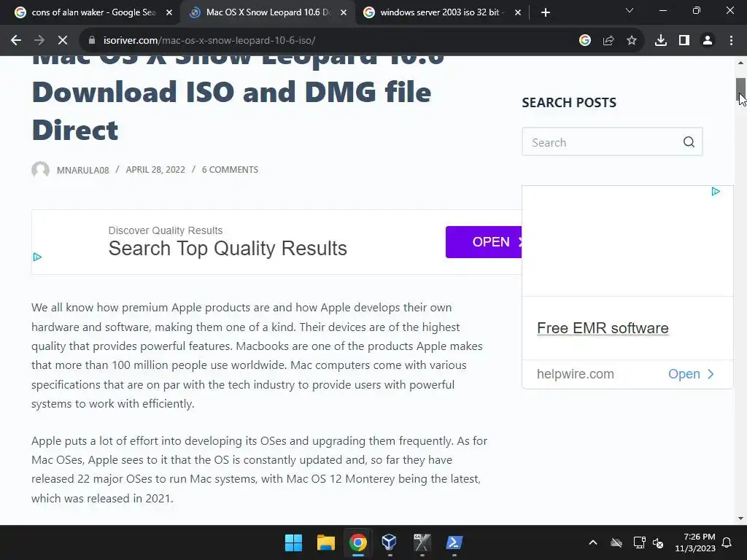Click the muted volume tray icon
747x560 pixels.
pyautogui.click(x=659, y=542)
